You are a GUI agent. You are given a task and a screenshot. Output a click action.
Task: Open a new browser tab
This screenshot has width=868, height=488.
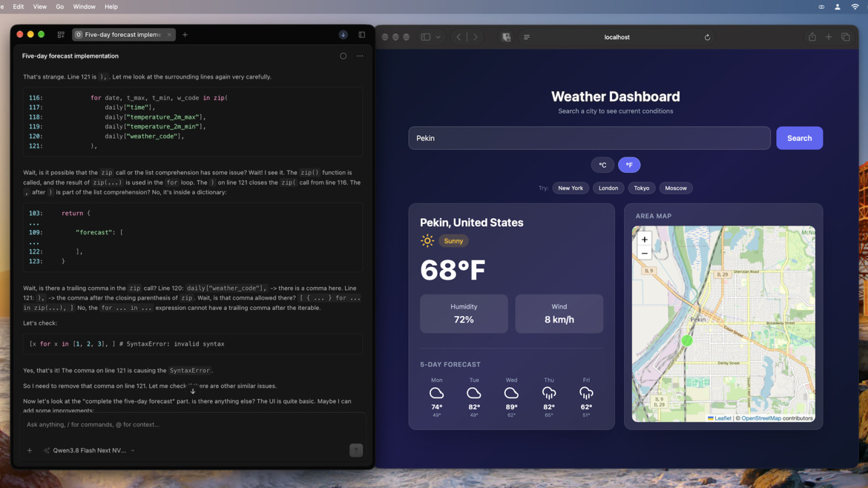[829, 37]
